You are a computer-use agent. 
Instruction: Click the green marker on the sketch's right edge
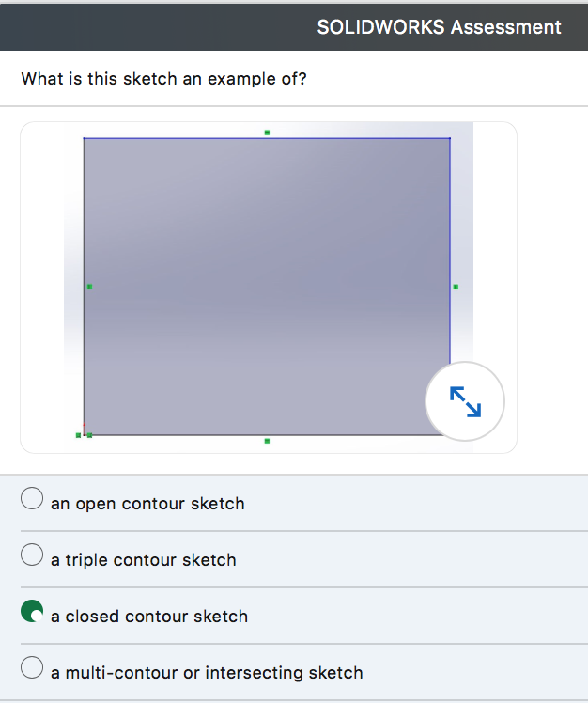pyautogui.click(x=456, y=287)
